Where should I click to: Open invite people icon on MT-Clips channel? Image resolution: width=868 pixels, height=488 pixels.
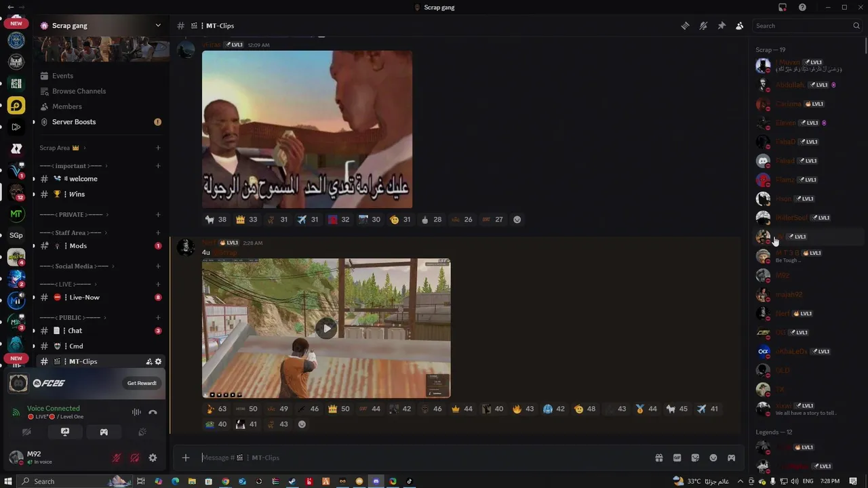pos(149,362)
